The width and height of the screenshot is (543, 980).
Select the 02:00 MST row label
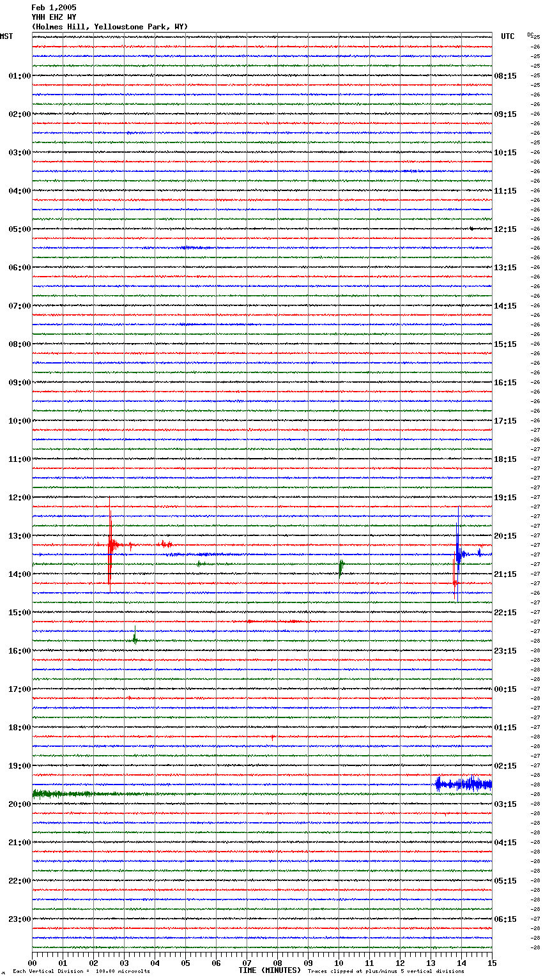pos(19,114)
